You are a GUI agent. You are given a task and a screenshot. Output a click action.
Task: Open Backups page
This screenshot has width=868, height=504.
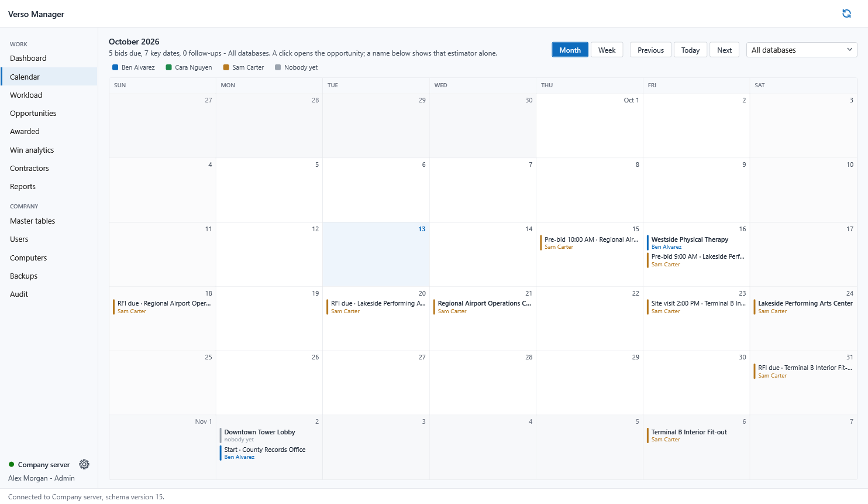49,276
